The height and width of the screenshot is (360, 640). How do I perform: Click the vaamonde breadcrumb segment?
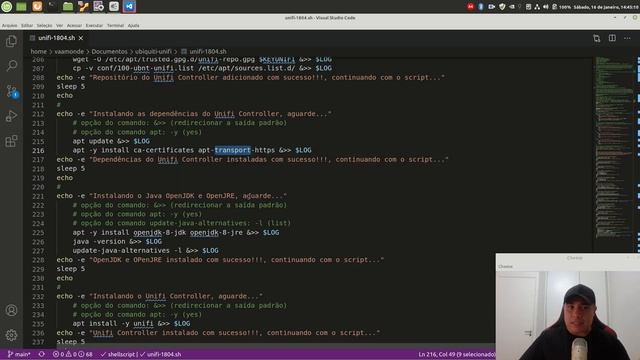pos(69,51)
